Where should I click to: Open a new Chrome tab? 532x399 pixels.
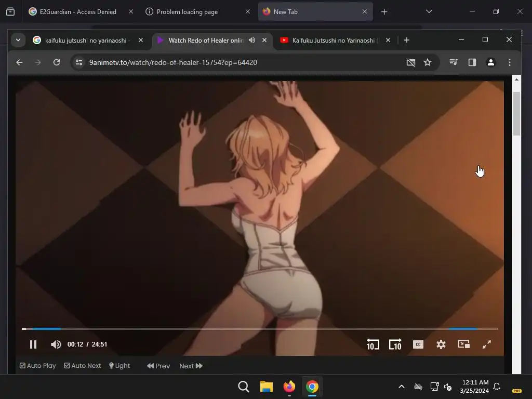tap(406, 40)
